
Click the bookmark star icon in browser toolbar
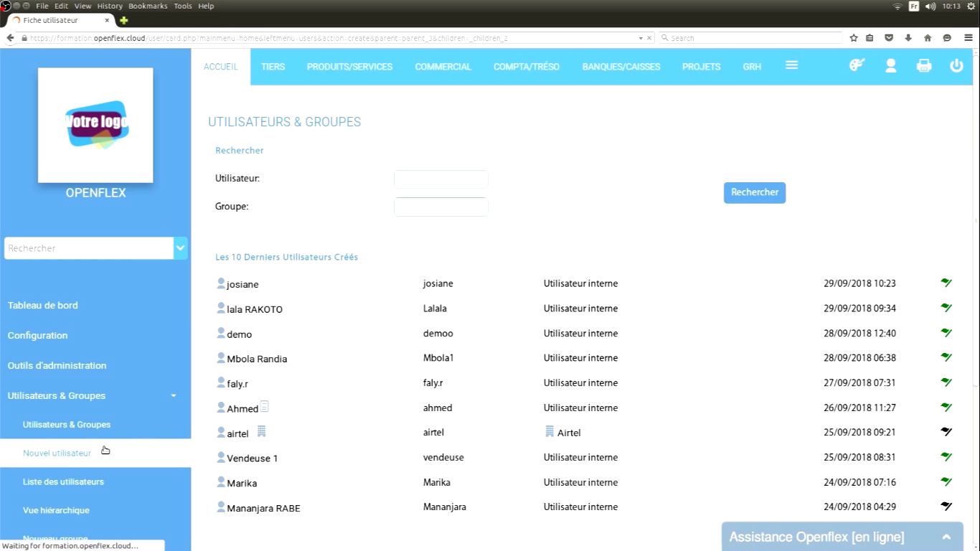(x=854, y=38)
